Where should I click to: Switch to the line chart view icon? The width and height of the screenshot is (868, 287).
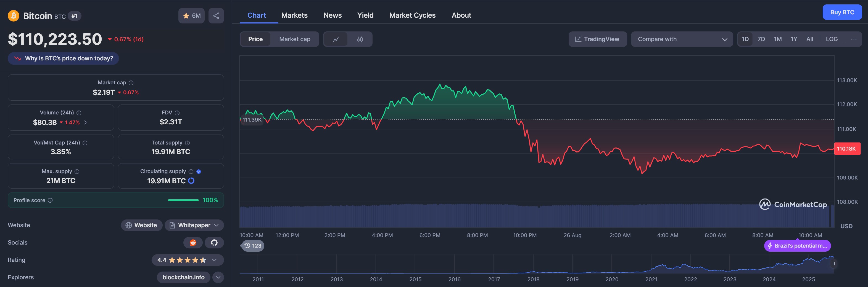(336, 39)
